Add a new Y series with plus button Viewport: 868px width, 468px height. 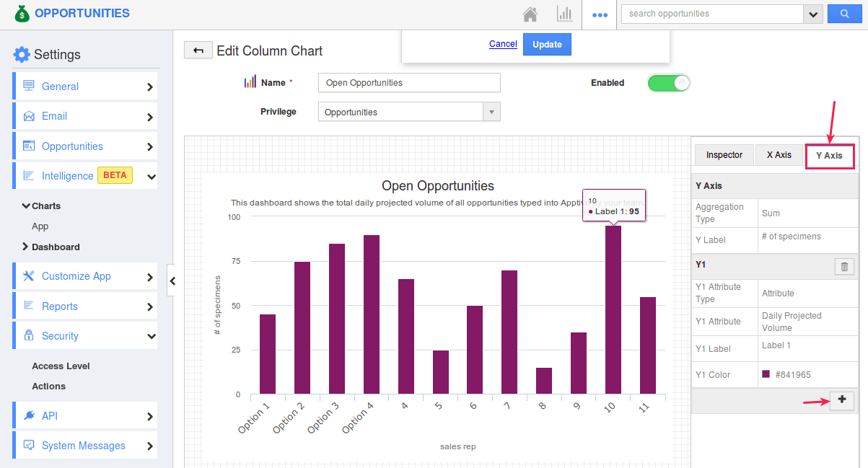click(x=842, y=400)
